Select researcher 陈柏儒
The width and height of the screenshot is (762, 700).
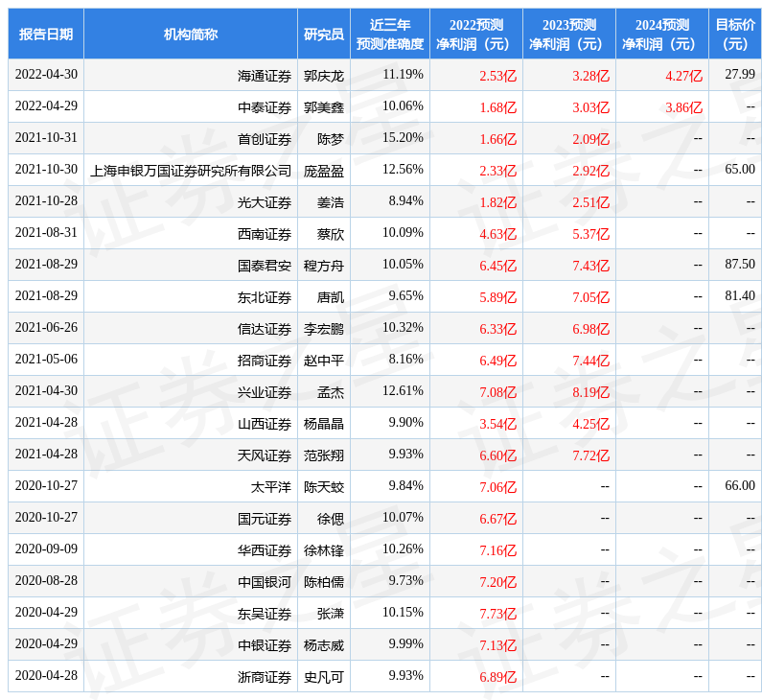(324, 582)
